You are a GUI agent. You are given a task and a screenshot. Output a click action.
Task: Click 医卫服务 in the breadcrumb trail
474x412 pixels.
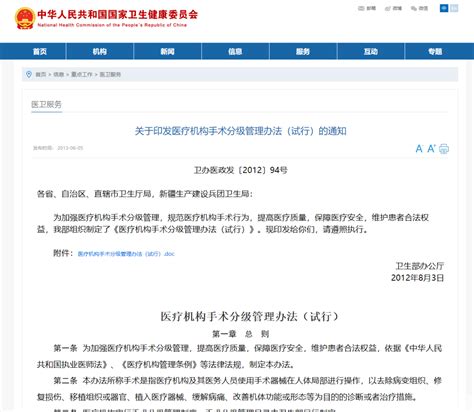(x=110, y=74)
